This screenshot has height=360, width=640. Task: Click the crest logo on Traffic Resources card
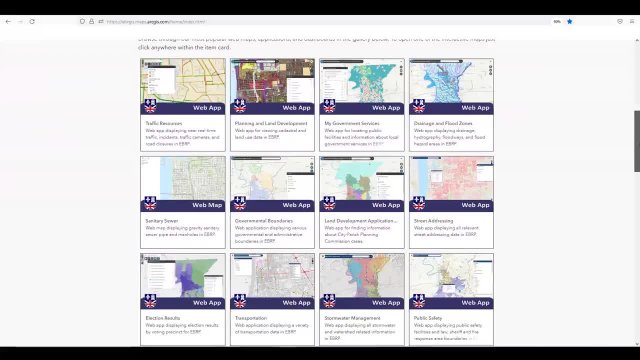coord(150,106)
